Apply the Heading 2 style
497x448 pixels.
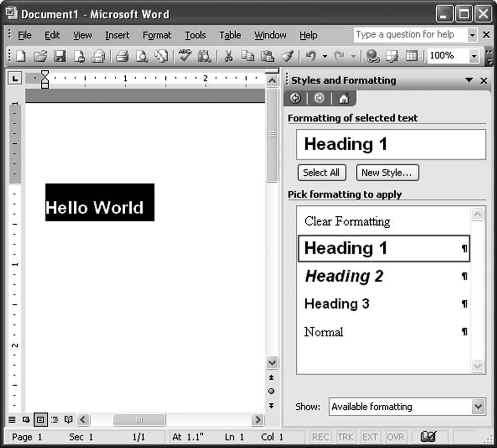(383, 276)
